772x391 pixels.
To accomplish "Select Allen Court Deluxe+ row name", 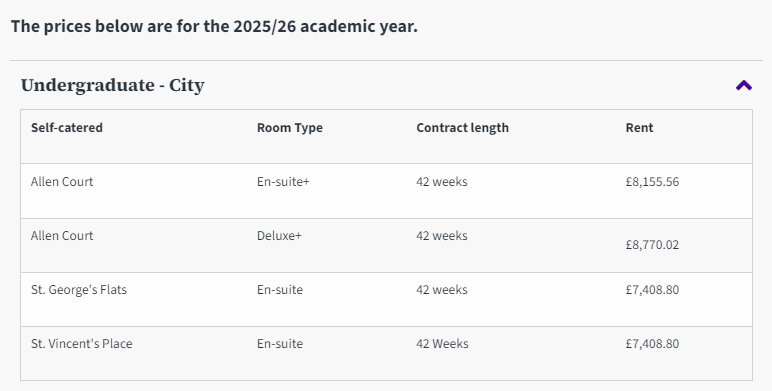I will (x=62, y=236).
